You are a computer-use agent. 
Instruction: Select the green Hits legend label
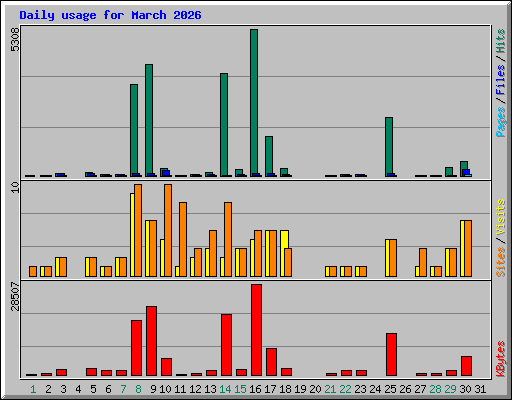[501, 41]
